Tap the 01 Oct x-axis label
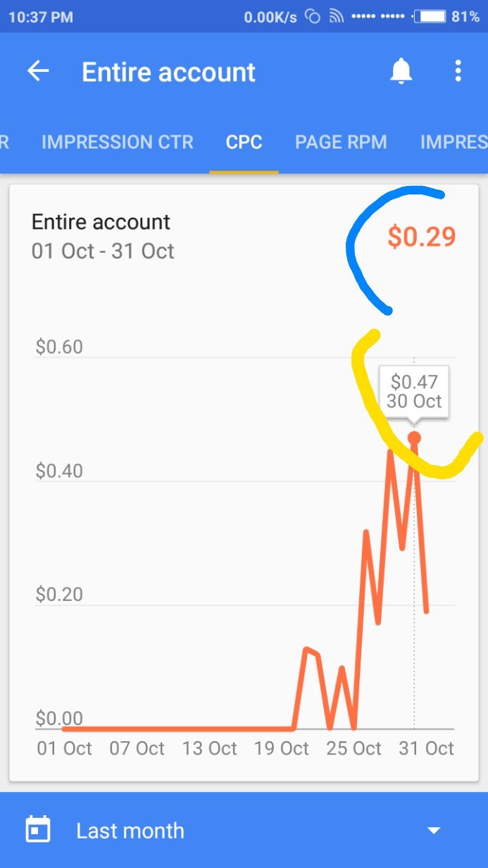Screen dimensions: 488x868 [64, 748]
